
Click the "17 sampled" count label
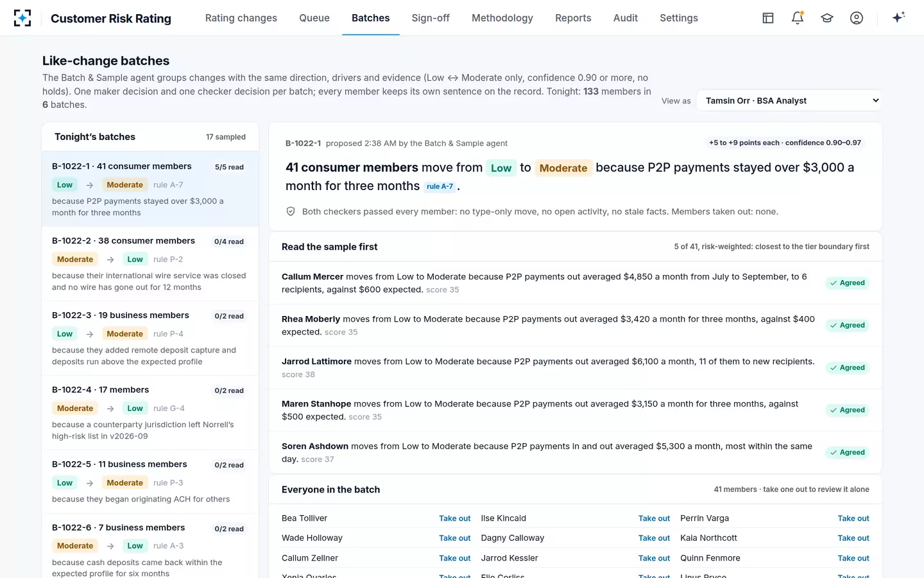point(226,137)
